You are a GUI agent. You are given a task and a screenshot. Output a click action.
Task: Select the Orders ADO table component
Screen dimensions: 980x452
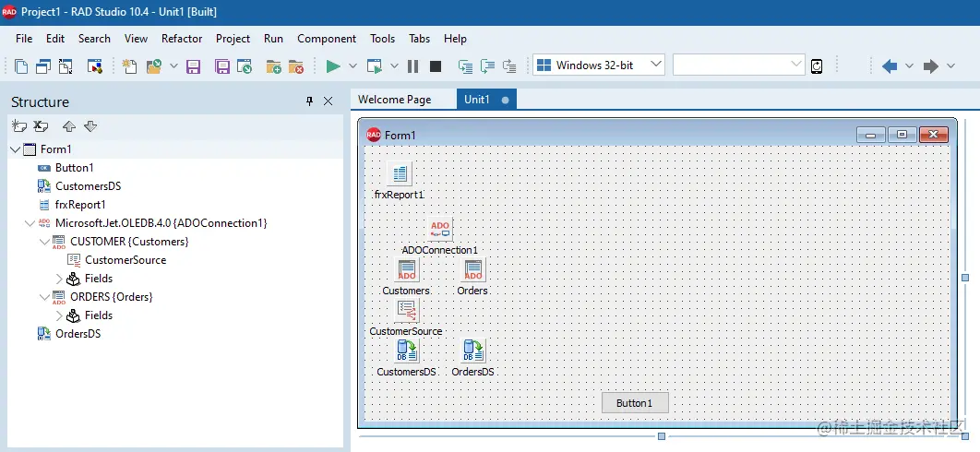pyautogui.click(x=473, y=270)
